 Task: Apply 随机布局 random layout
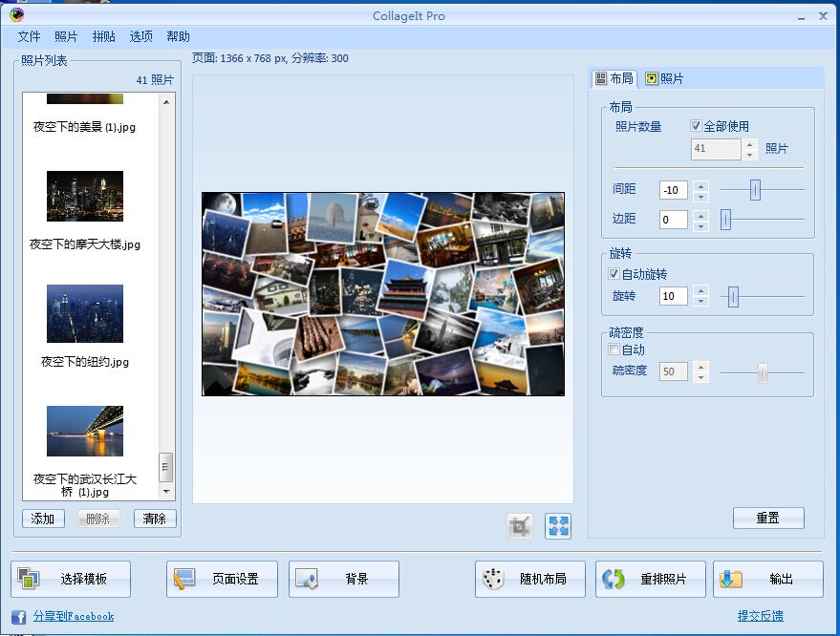[530, 579]
